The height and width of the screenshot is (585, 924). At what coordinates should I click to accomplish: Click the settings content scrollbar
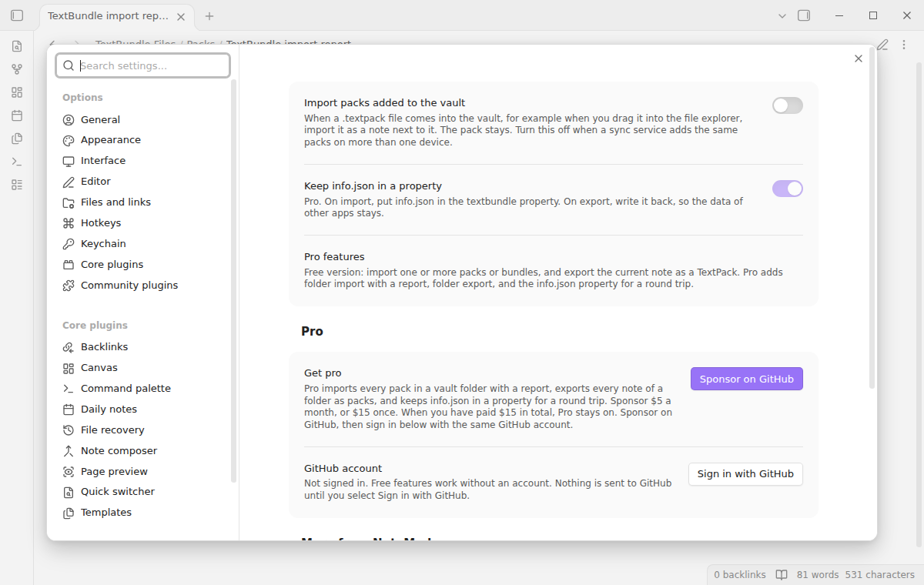click(872, 218)
